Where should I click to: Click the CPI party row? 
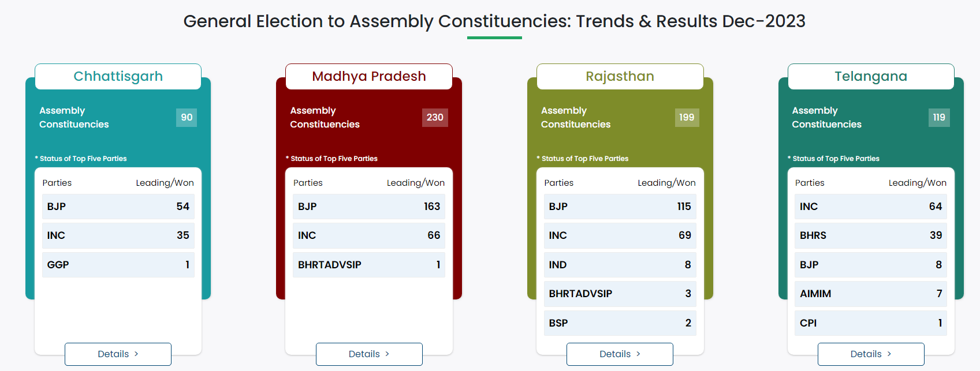coord(871,323)
